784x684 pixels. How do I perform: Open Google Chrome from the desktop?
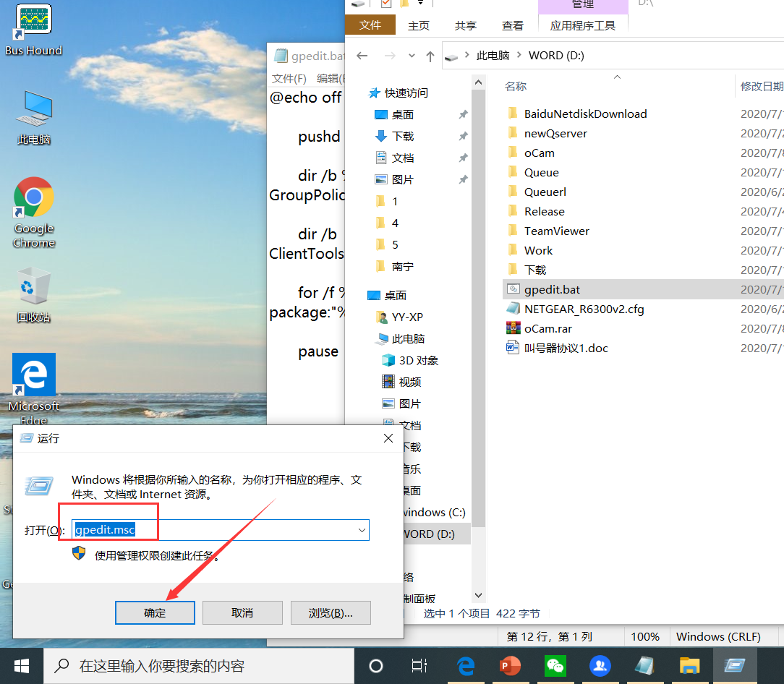tap(33, 197)
